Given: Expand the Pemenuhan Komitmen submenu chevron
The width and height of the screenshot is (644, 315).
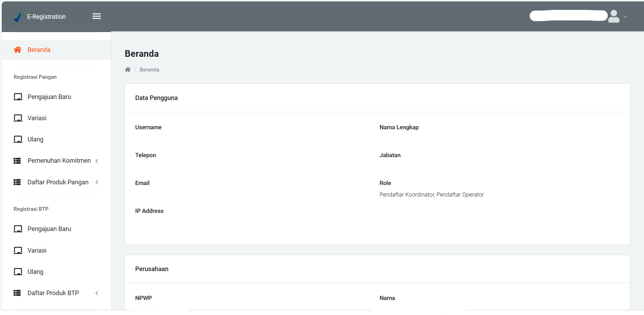Looking at the screenshot, I should [x=97, y=161].
